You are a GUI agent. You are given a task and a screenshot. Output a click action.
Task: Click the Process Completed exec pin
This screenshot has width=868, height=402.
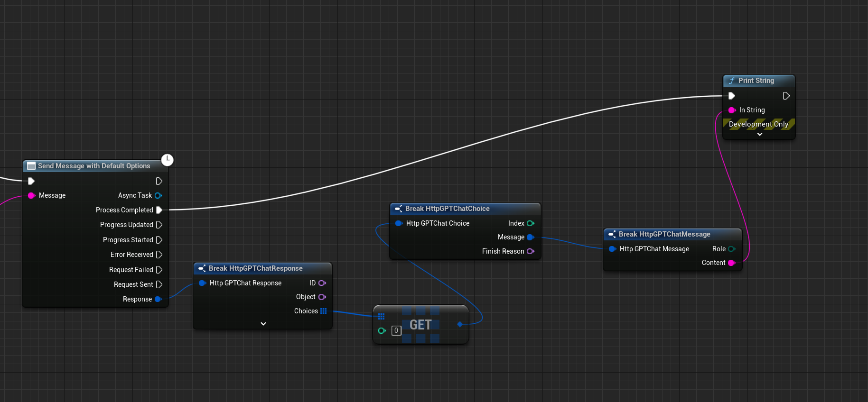[159, 210]
